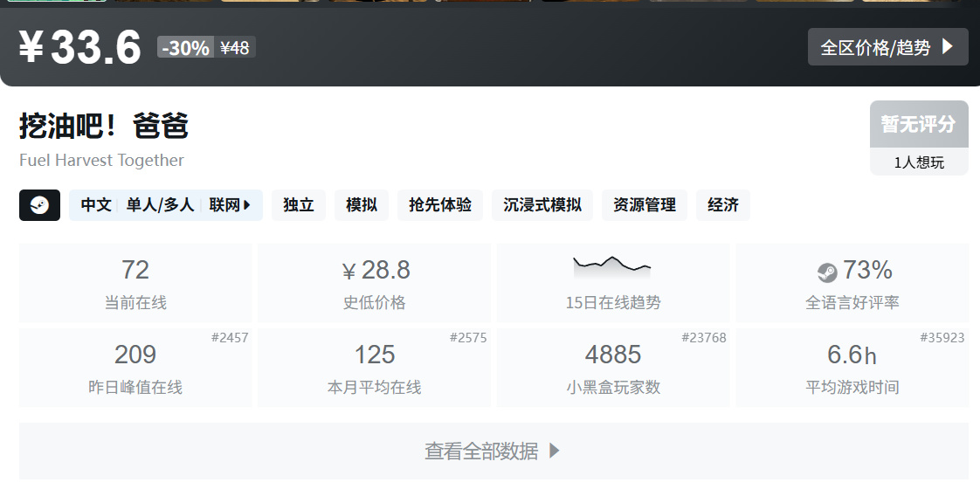Open the 史低价格 ¥28.8 card
The height and width of the screenshot is (503, 980).
pos(375,283)
